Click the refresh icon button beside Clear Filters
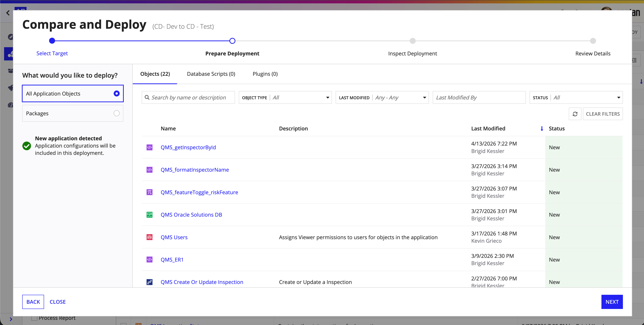 coord(575,114)
